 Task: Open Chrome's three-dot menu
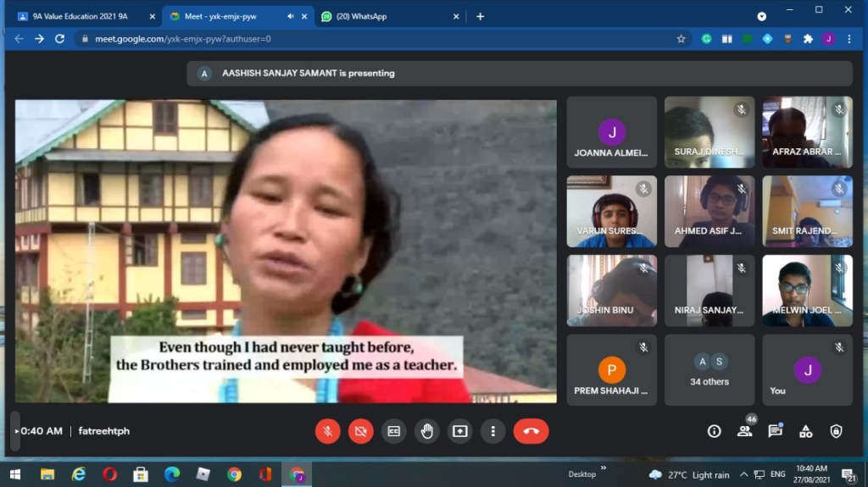[x=849, y=39]
